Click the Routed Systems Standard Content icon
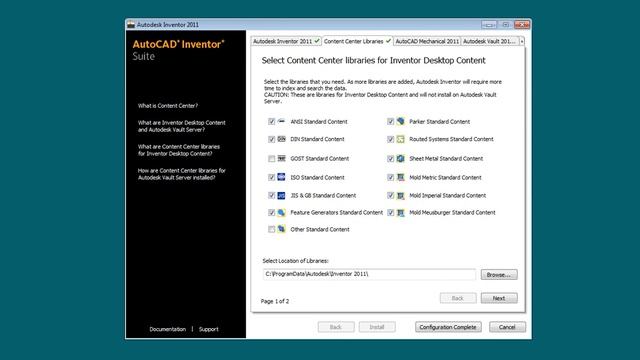640x360 pixels. click(400, 139)
